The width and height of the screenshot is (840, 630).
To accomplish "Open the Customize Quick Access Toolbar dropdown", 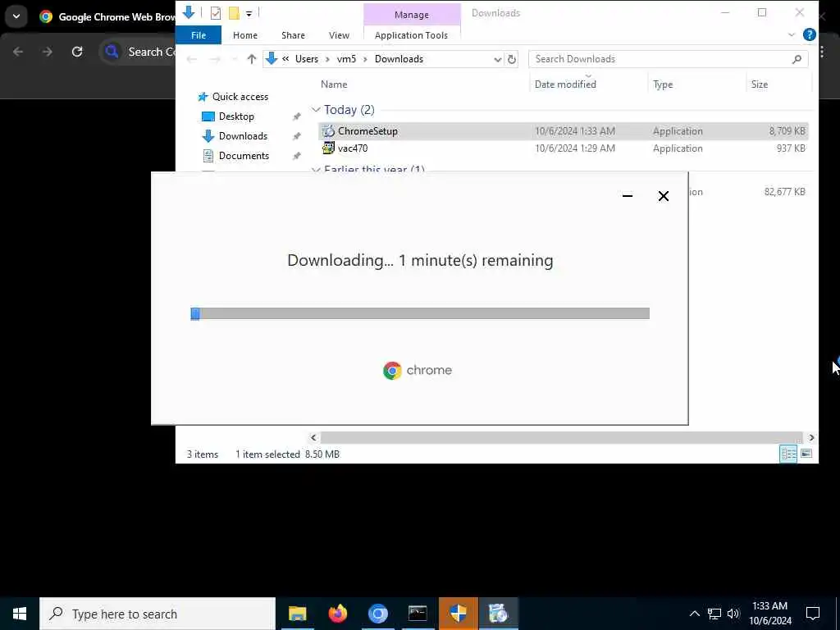I will [249, 13].
